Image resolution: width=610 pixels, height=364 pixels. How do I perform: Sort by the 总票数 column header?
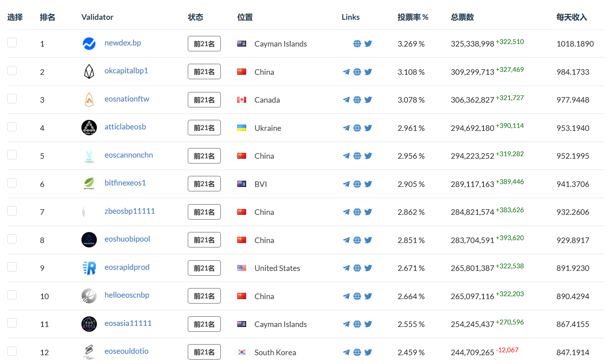(x=462, y=17)
